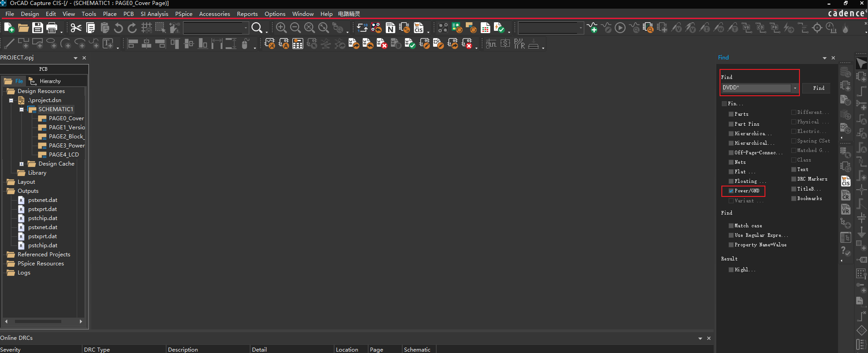Toggle the Bookmarks checkbox
The image size is (868, 353).
point(794,198)
